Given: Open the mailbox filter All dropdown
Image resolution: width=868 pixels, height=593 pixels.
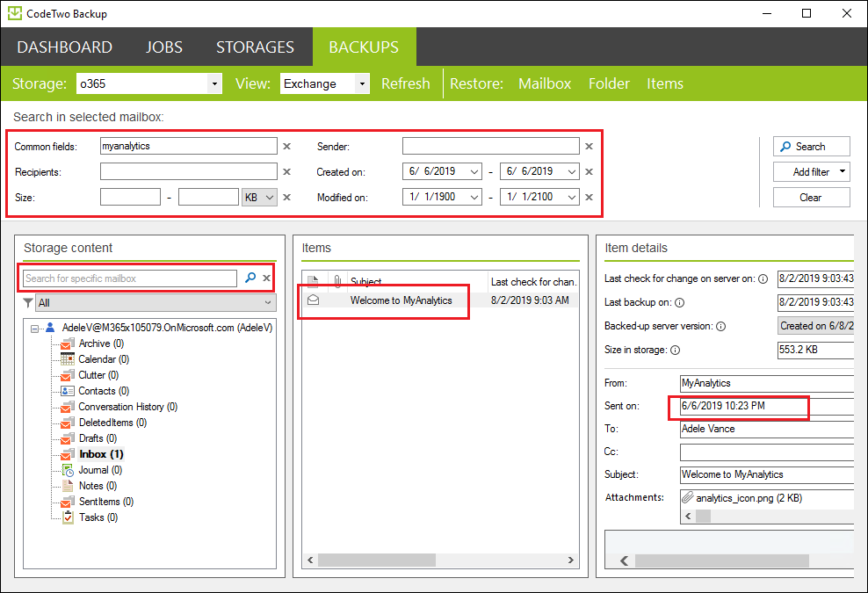Looking at the screenshot, I should coord(156,303).
